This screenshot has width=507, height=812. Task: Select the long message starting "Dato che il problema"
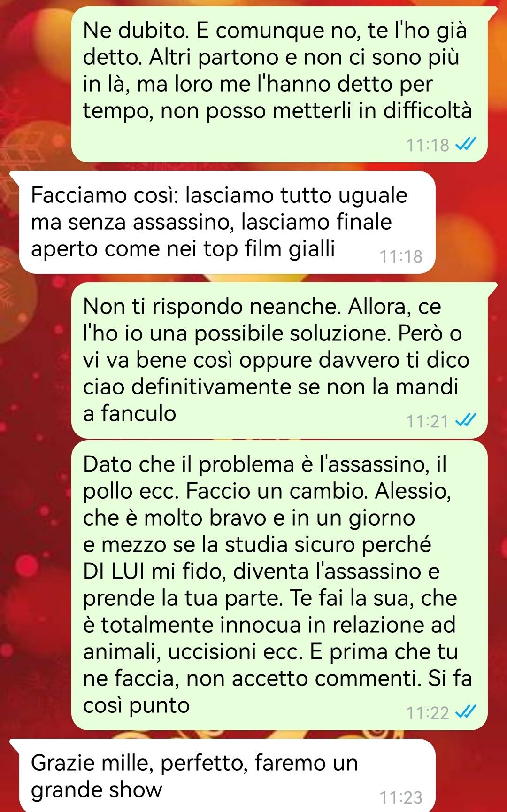tap(279, 585)
